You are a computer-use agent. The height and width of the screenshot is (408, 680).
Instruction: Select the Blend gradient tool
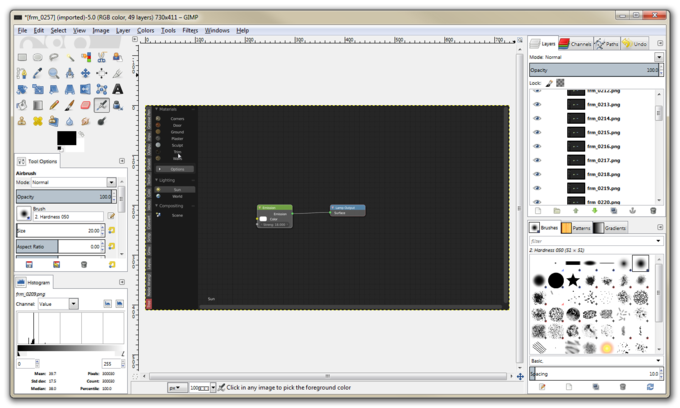(38, 105)
